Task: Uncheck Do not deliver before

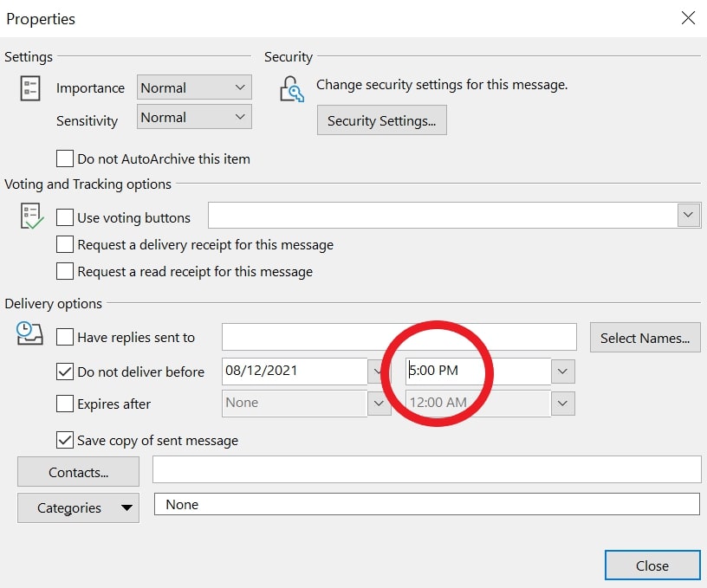Action: click(65, 372)
